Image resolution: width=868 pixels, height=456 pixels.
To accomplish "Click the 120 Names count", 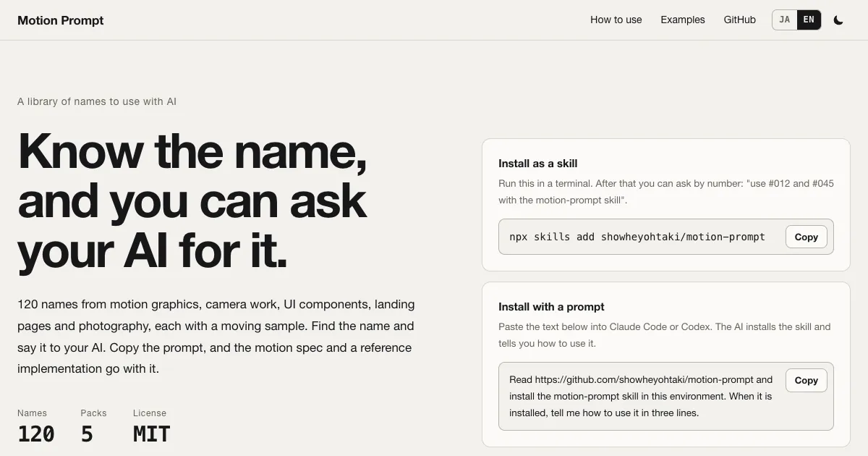I will click(x=36, y=434).
